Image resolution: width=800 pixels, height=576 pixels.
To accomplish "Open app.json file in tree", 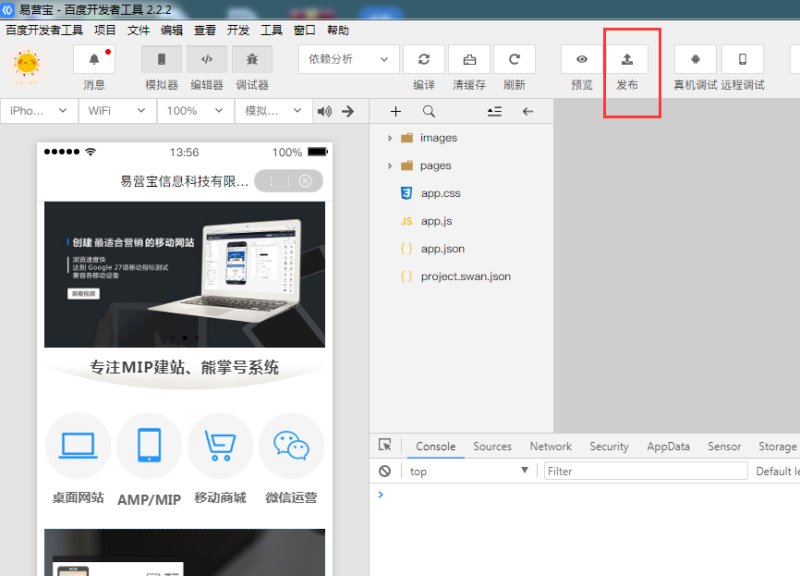I will click(x=442, y=249).
